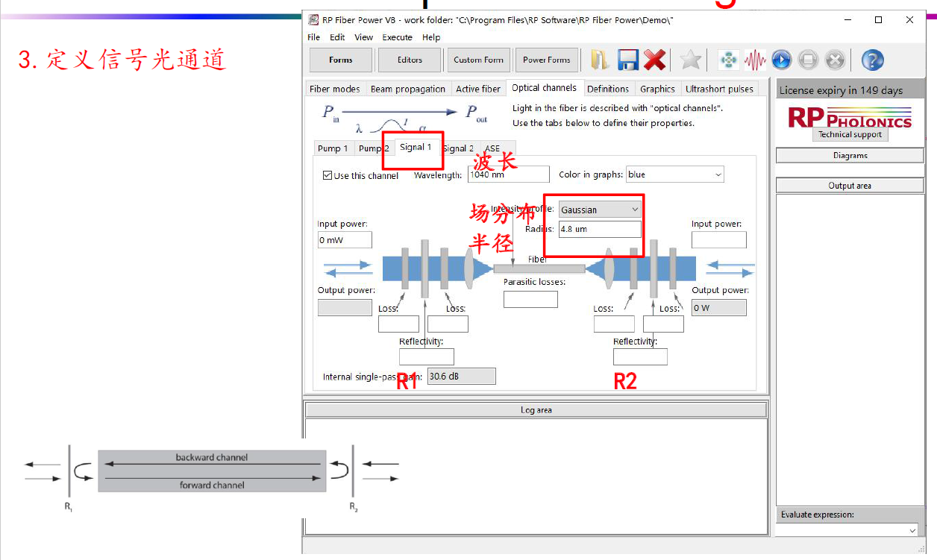Screen dimensions: 937x560
Task: Select the Signal 2 channel tab
Action: 458,148
